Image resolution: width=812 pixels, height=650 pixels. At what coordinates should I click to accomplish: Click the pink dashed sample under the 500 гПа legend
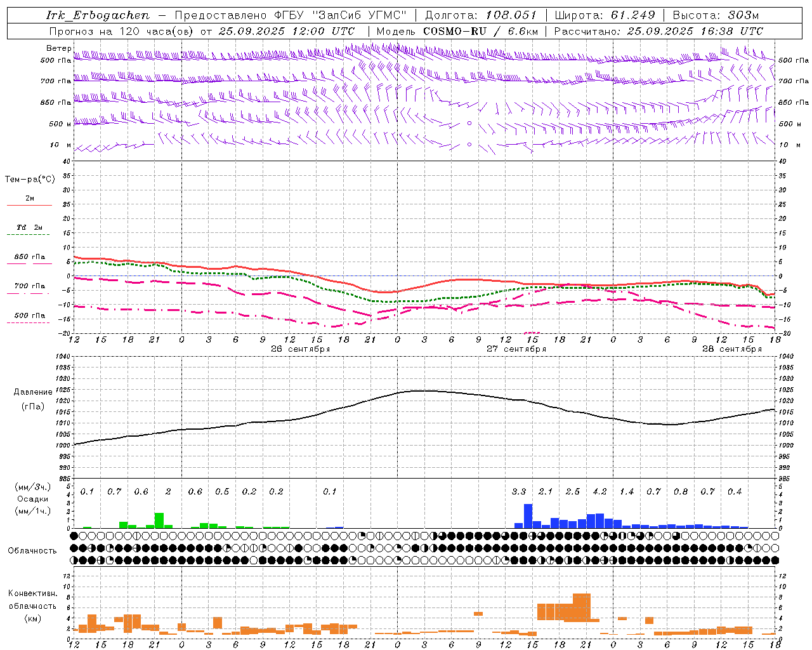tap(29, 323)
